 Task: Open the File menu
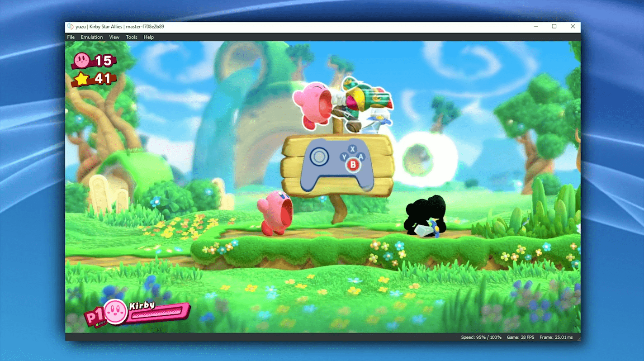(x=71, y=37)
